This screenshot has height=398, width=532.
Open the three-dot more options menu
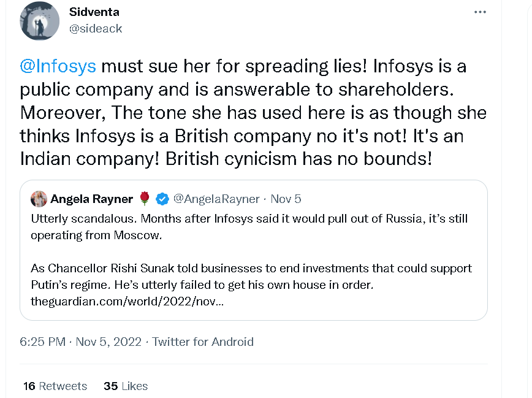click(x=481, y=12)
